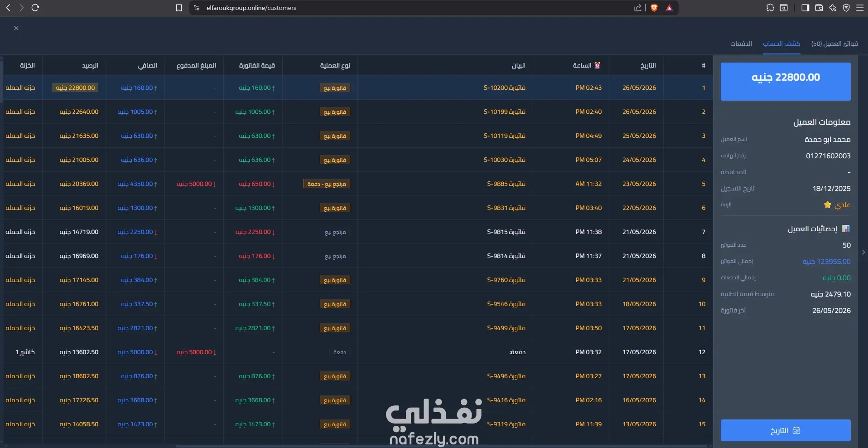
Task: Click the registration date 18/12/2025
Action: pos(831,188)
